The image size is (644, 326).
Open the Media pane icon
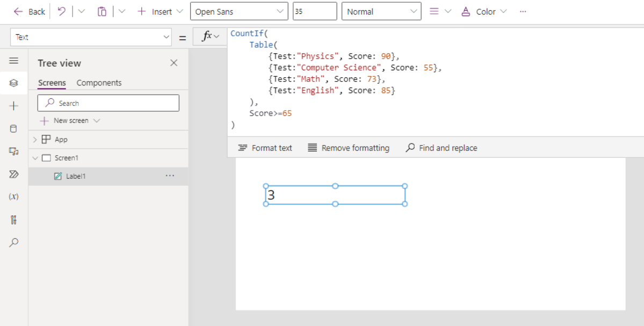[x=15, y=152]
